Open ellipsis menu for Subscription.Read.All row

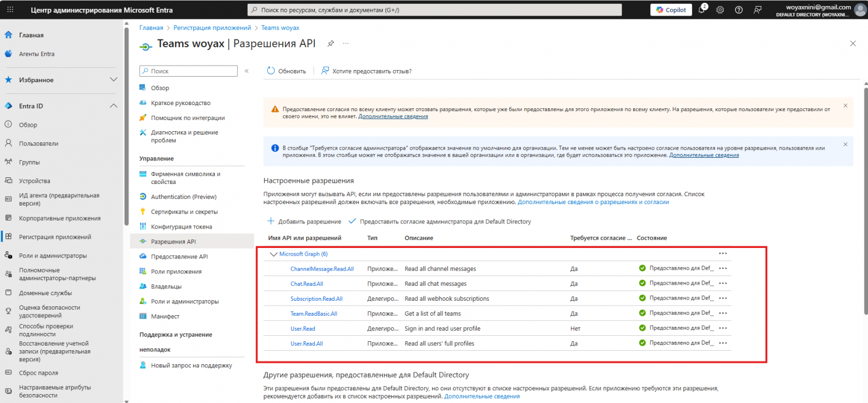point(723,298)
